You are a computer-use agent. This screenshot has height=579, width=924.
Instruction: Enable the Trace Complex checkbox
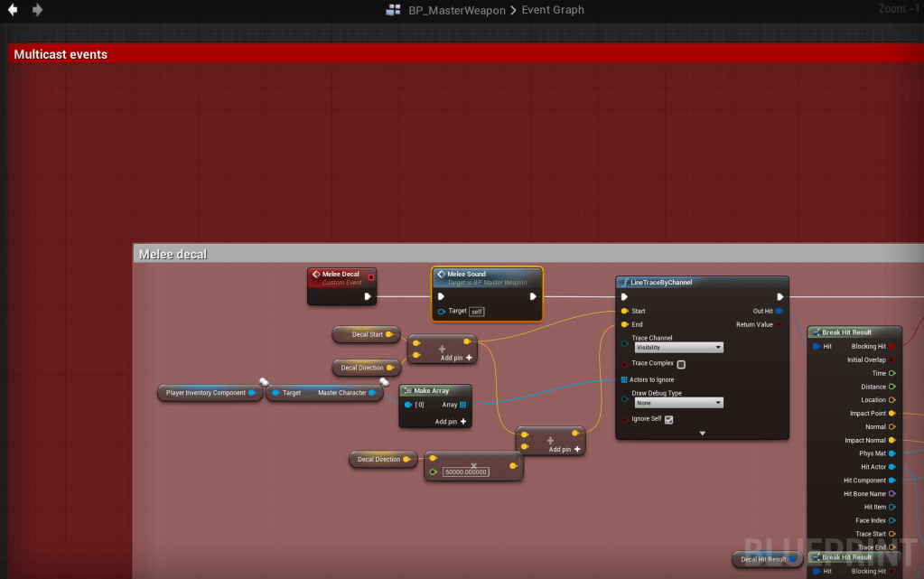click(681, 364)
